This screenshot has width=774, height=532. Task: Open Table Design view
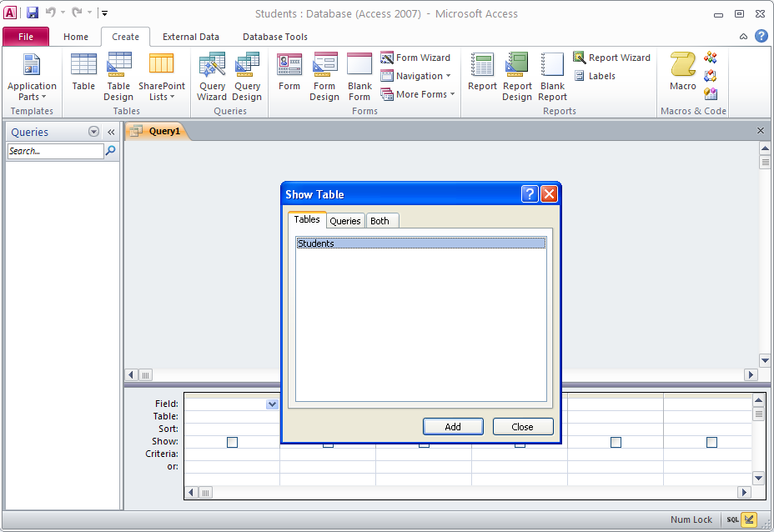[x=118, y=77]
